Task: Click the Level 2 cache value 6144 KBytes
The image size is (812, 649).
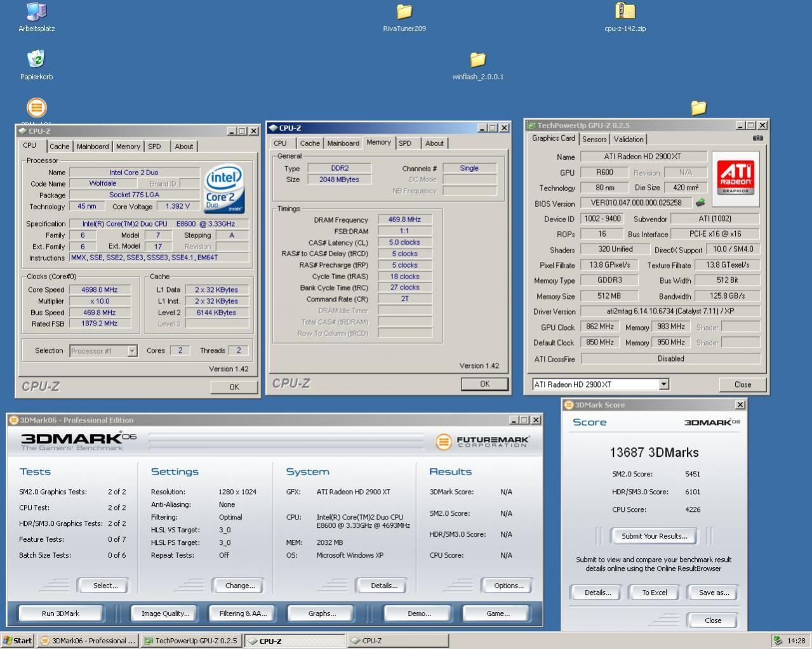Action: pyautogui.click(x=216, y=313)
